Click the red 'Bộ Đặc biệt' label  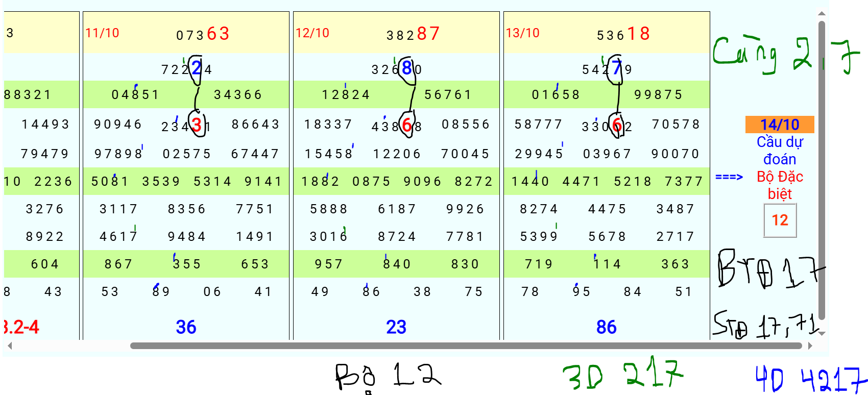click(780, 185)
